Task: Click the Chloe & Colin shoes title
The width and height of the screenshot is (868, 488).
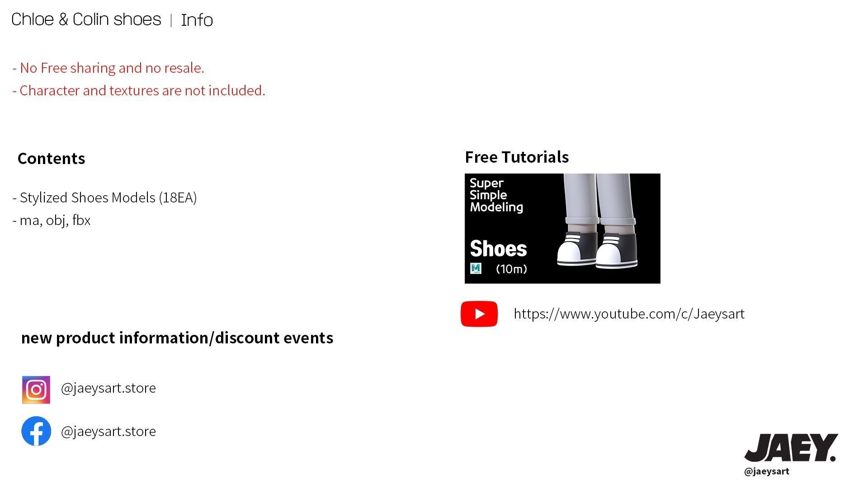Action: [86, 19]
